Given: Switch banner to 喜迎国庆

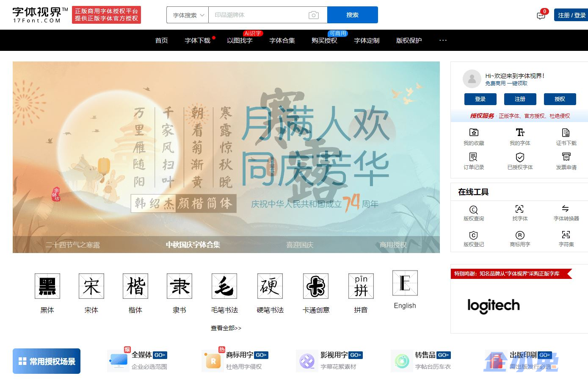Looking at the screenshot, I should [300, 245].
